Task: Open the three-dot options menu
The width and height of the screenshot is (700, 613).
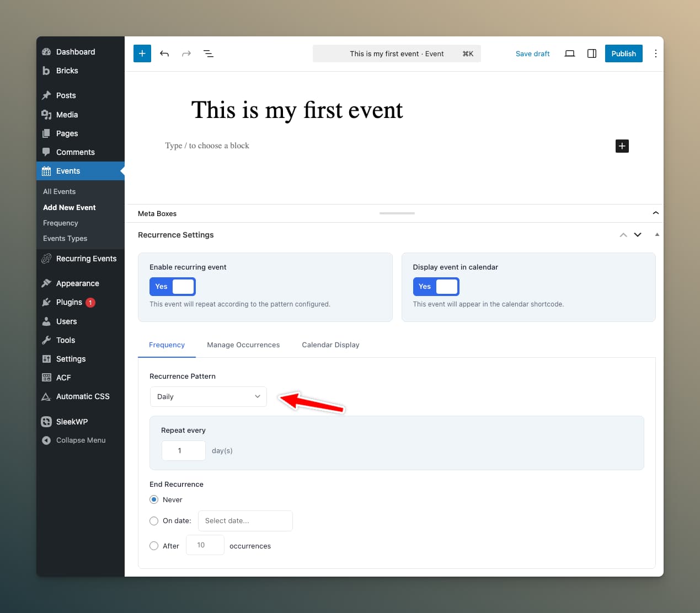Action: pyautogui.click(x=655, y=53)
